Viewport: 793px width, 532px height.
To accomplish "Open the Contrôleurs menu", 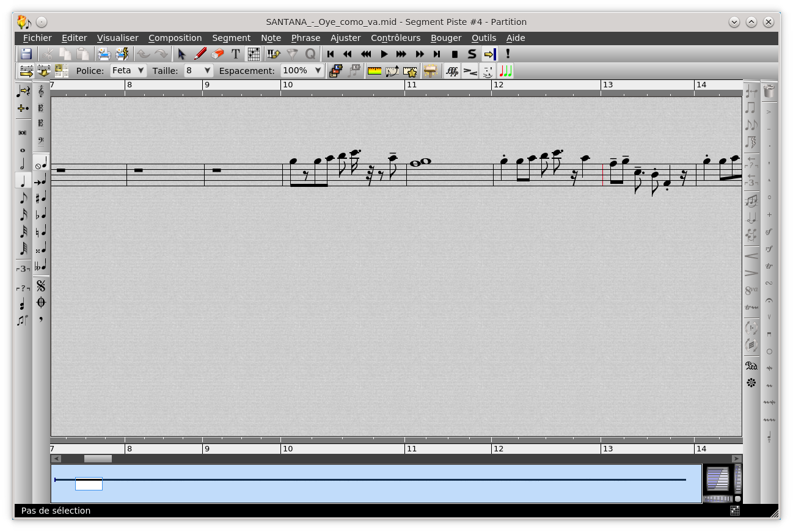I will point(395,38).
